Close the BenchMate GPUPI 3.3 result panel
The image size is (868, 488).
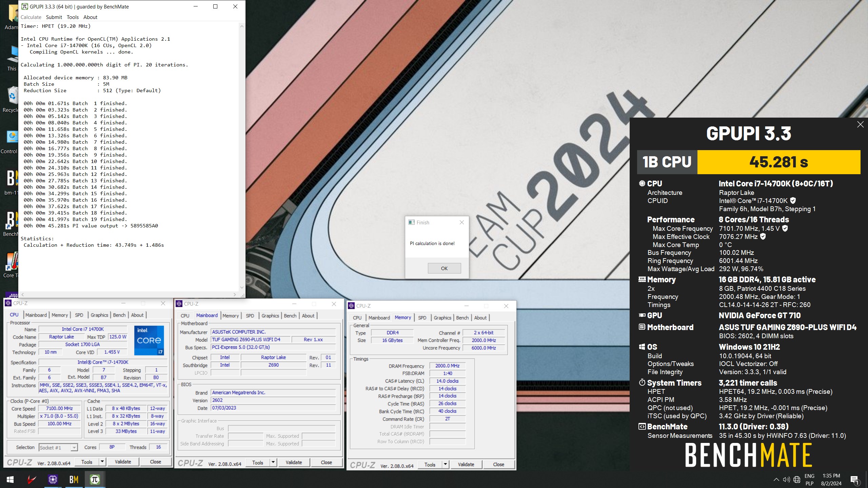(860, 124)
